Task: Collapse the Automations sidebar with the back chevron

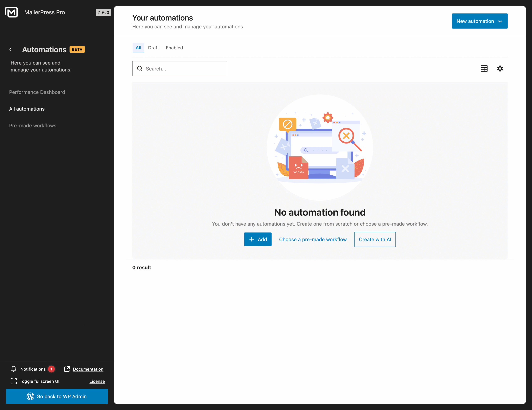Action: 10,49
